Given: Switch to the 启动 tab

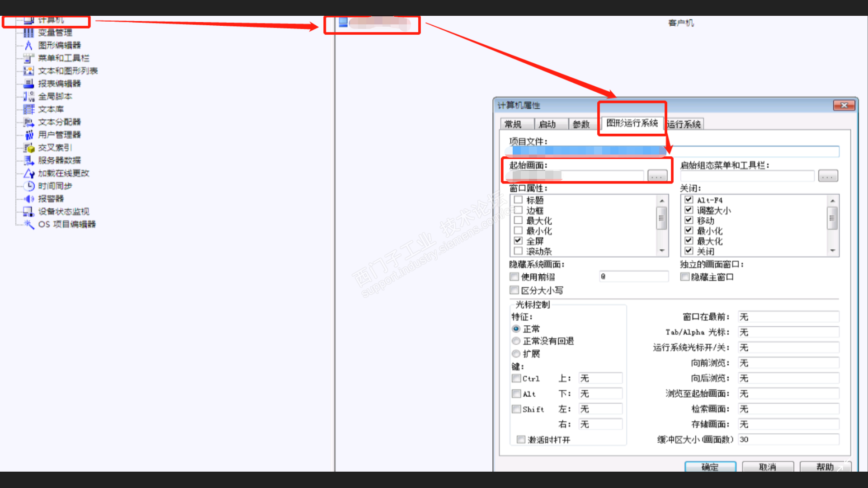Looking at the screenshot, I should point(547,124).
